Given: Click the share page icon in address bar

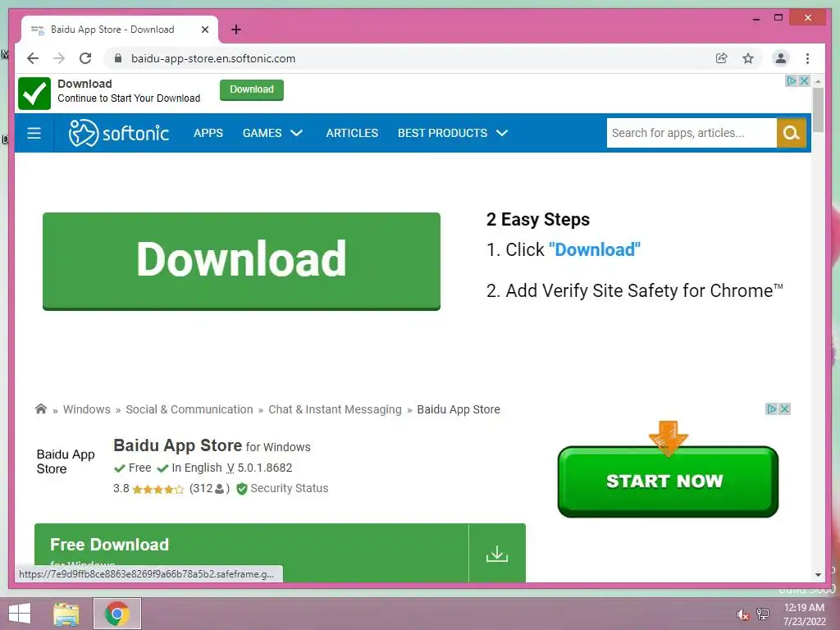Looking at the screenshot, I should point(722,58).
